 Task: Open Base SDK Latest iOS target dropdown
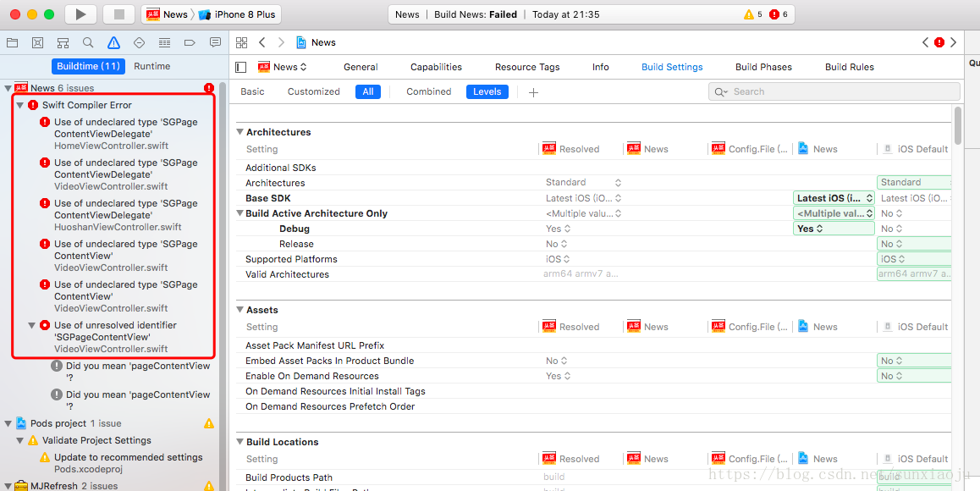click(834, 197)
